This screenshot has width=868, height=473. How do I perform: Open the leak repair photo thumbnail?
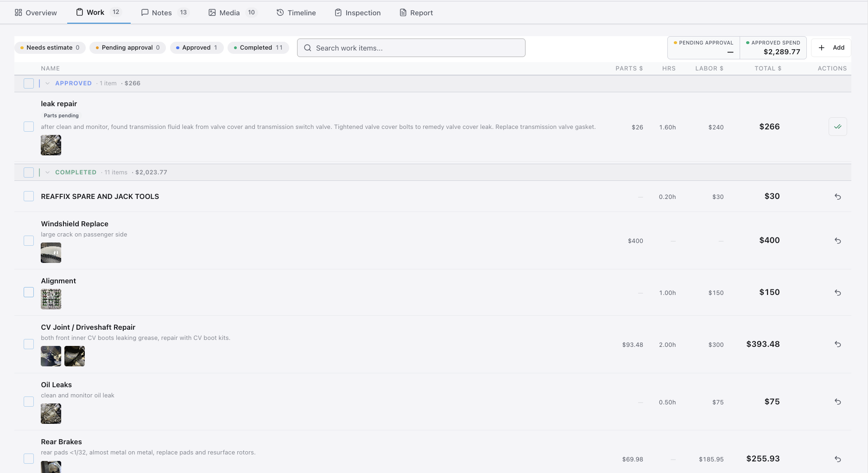51,145
